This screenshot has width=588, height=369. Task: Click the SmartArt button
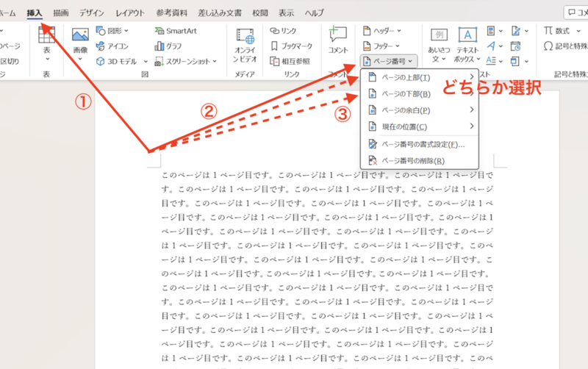tap(176, 31)
